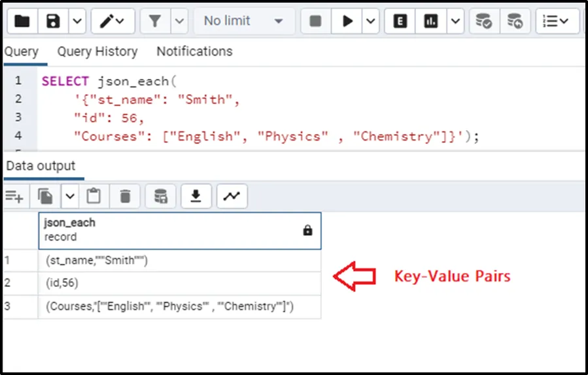
Task: Click the Execute query play button
Action: click(347, 21)
